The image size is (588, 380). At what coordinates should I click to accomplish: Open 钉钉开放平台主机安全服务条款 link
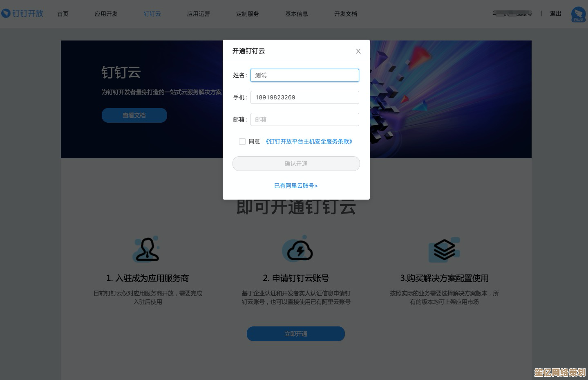click(x=309, y=142)
